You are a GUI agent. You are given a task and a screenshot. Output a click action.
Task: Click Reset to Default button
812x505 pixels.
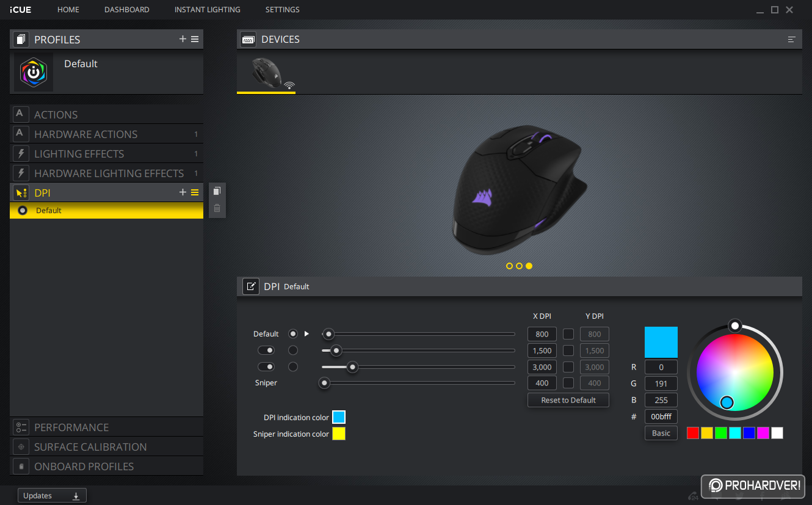pos(568,400)
